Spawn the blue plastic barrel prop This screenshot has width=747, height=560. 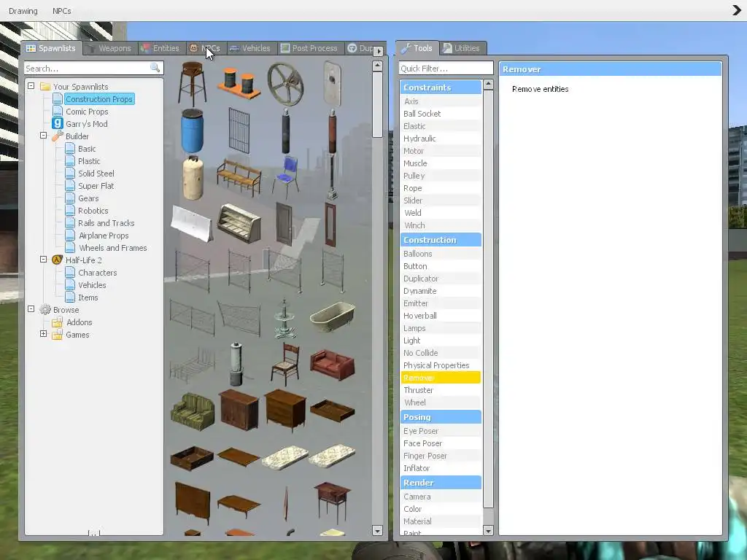coord(192,131)
